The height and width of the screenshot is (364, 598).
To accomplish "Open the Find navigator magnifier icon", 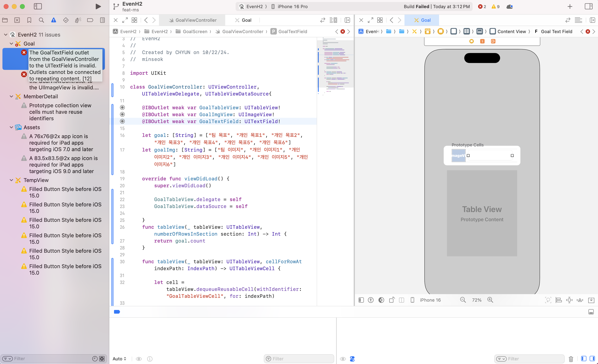I will click(x=41, y=20).
